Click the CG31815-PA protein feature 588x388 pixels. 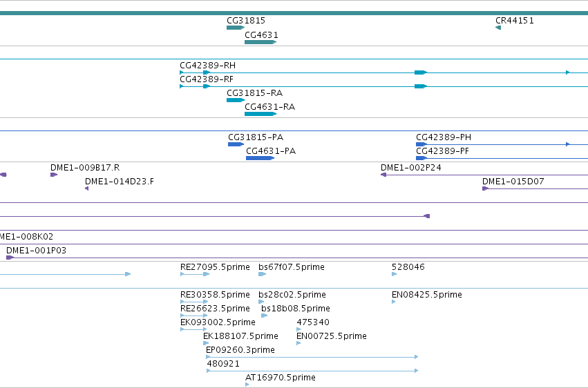pyautogui.click(x=236, y=144)
